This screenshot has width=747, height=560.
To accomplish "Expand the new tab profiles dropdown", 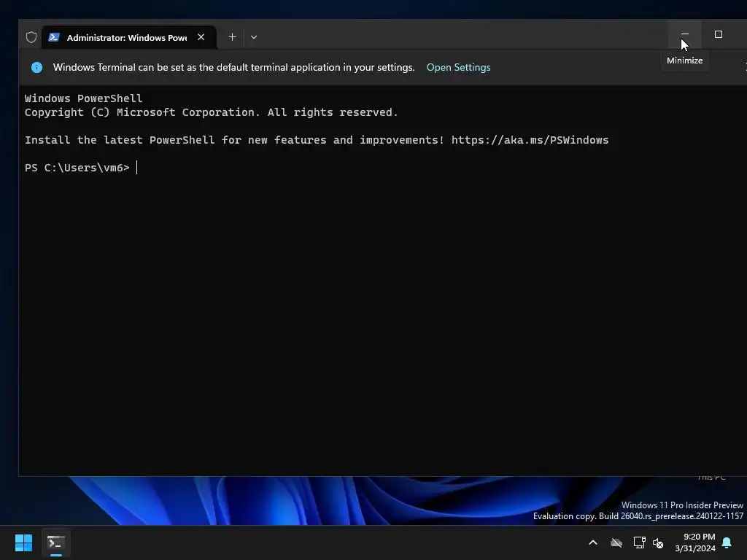I will (x=254, y=37).
